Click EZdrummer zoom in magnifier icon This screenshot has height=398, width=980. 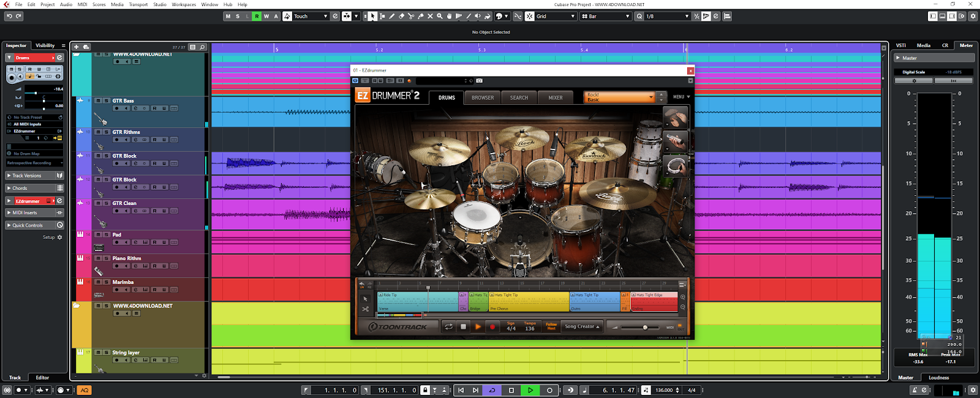point(683,297)
